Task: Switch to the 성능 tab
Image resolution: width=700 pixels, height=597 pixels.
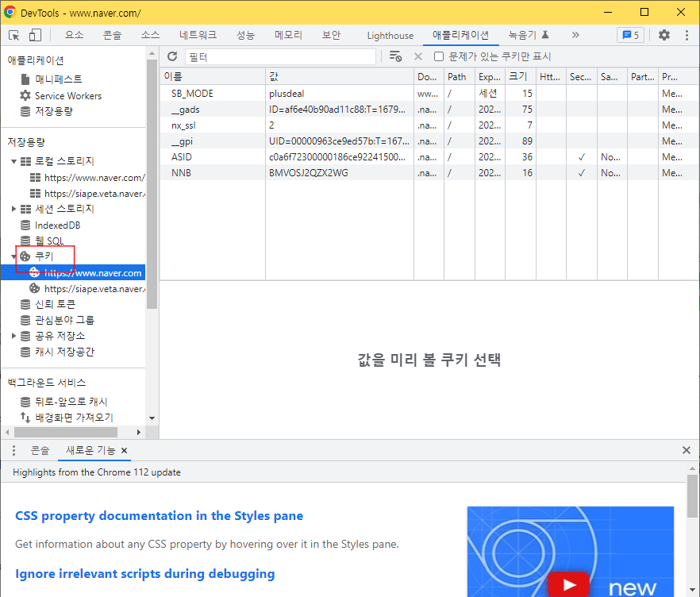Action: (x=245, y=35)
